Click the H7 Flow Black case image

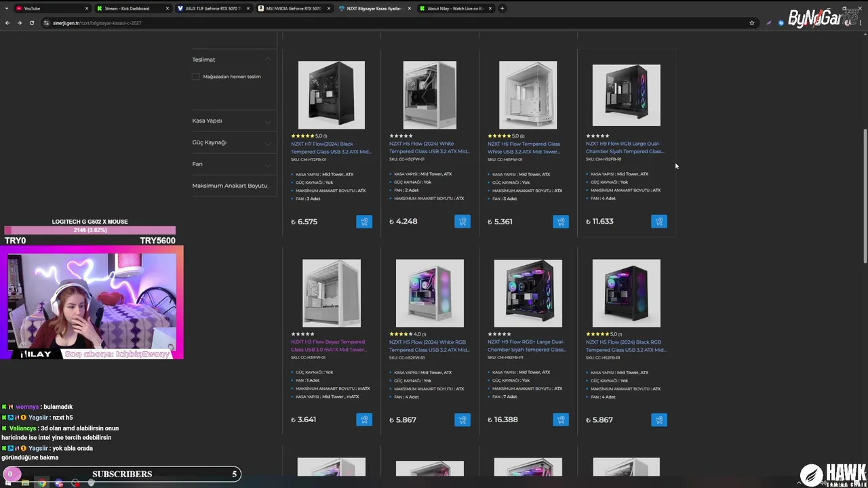pos(332,95)
